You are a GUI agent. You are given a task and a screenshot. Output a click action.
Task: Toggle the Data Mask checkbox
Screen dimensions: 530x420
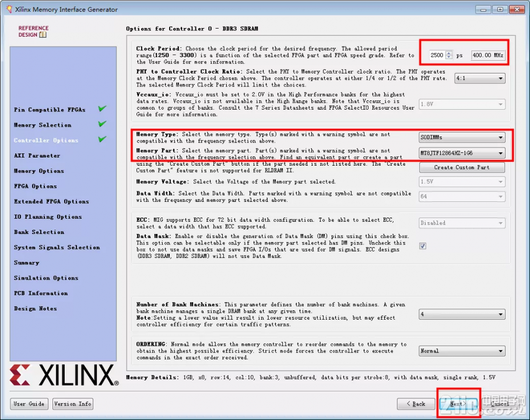tap(423, 246)
